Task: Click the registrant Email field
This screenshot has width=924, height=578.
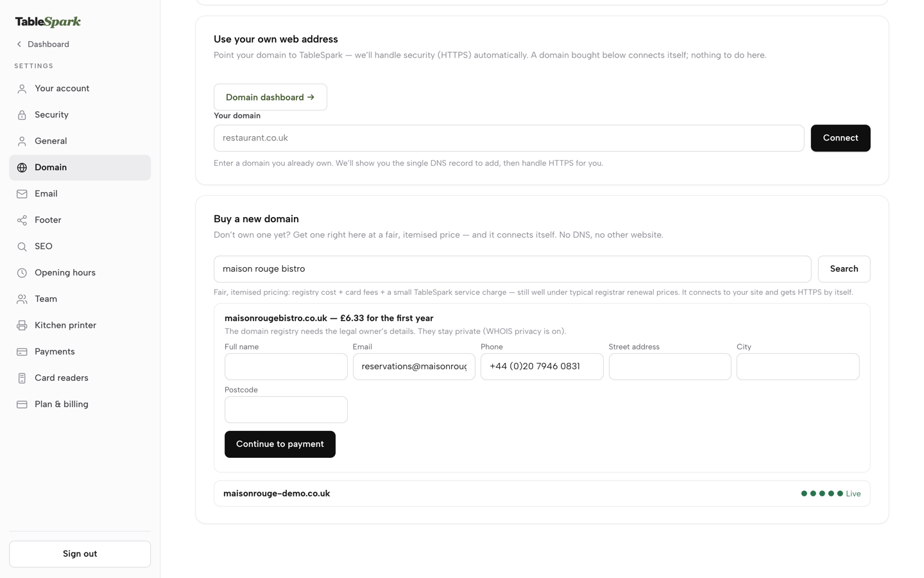Action: coord(414,367)
